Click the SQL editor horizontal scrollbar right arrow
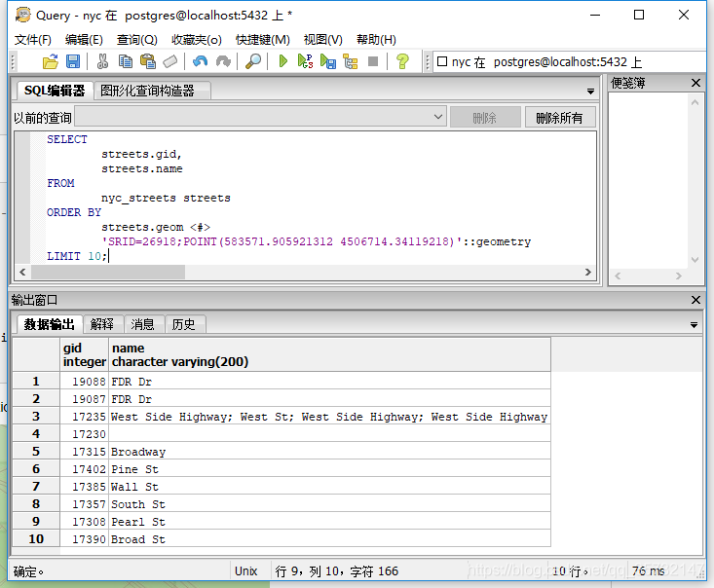 588,273
